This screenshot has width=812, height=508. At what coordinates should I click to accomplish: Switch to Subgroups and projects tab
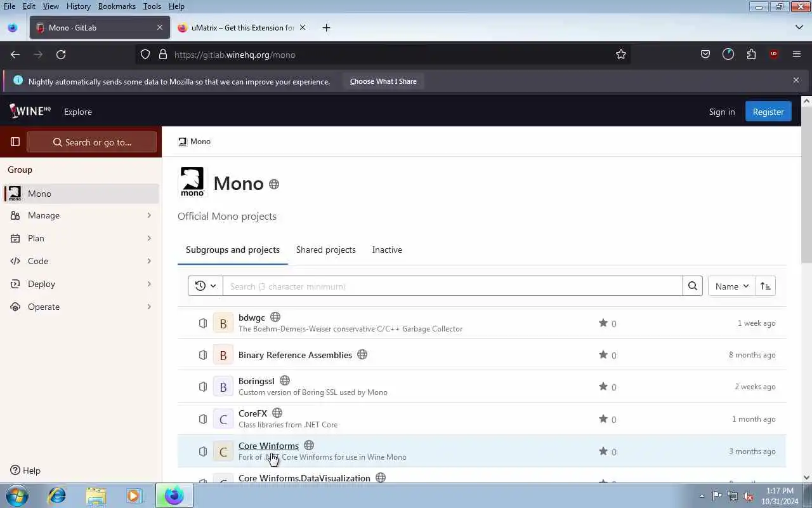[x=233, y=250]
